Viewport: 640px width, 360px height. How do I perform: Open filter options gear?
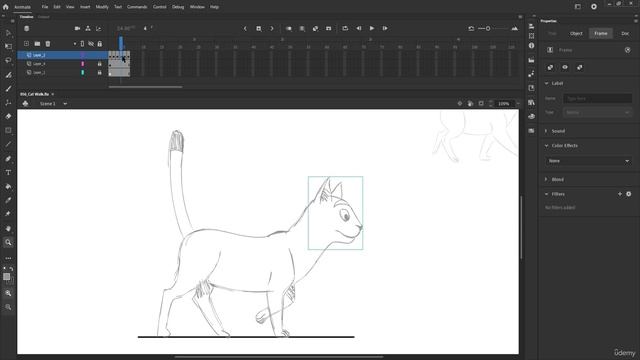[x=629, y=194]
